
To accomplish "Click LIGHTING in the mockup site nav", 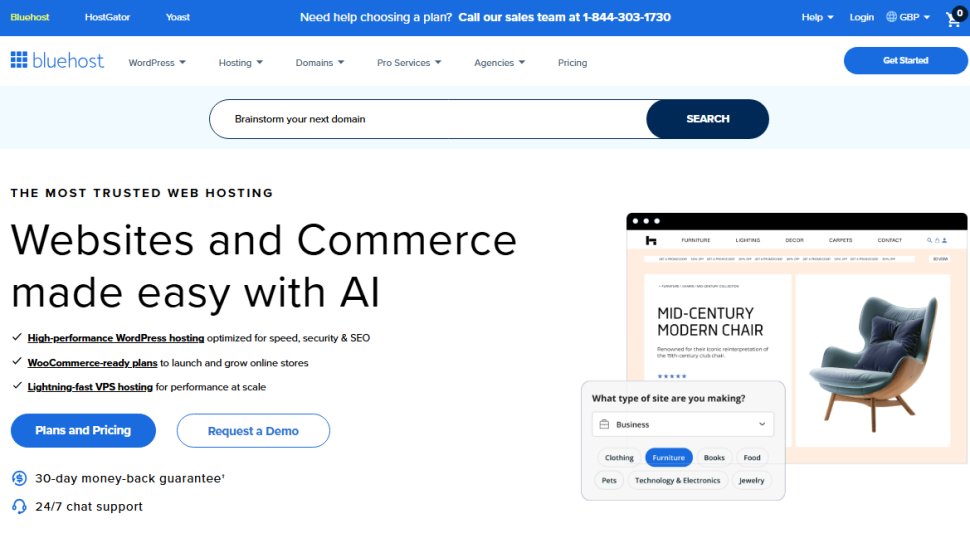I will click(748, 240).
